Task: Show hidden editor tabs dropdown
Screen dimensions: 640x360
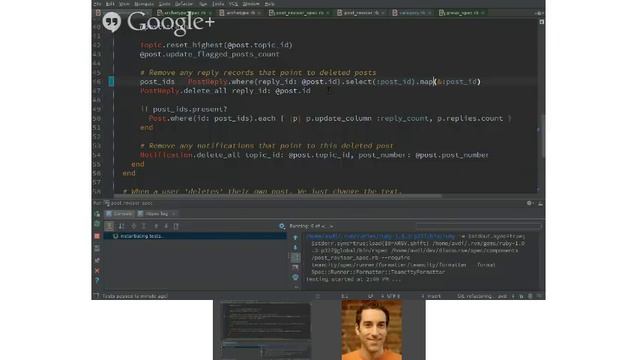Action: pyautogui.click(x=539, y=13)
